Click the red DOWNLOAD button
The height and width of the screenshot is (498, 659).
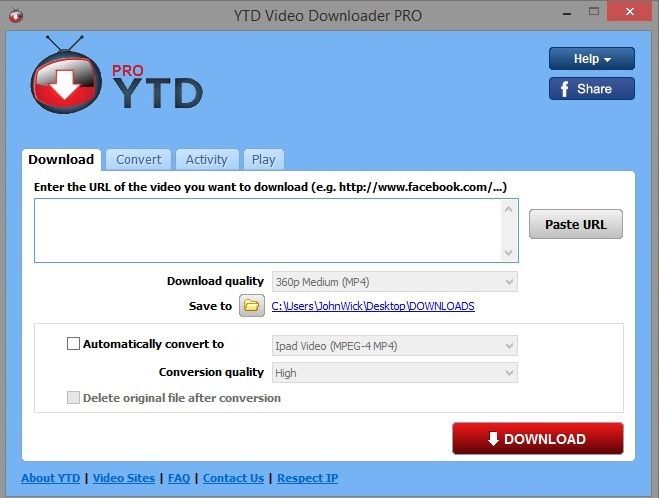point(538,438)
